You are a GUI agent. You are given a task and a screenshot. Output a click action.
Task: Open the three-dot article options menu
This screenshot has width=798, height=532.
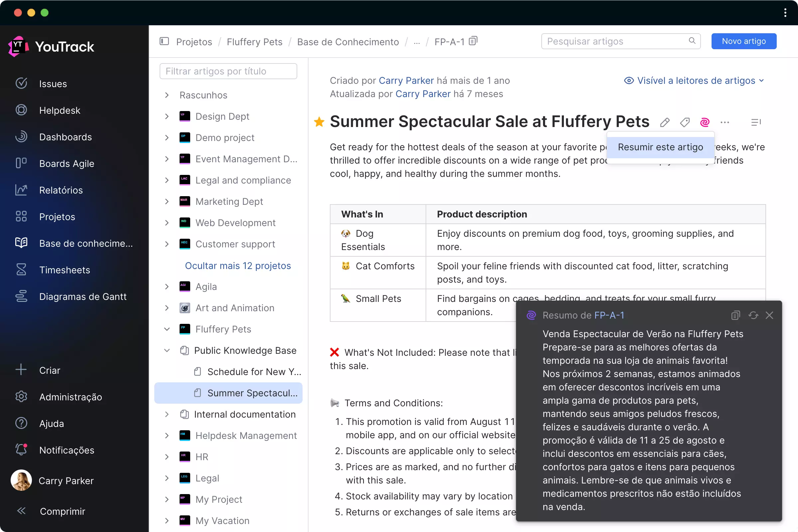pos(725,122)
